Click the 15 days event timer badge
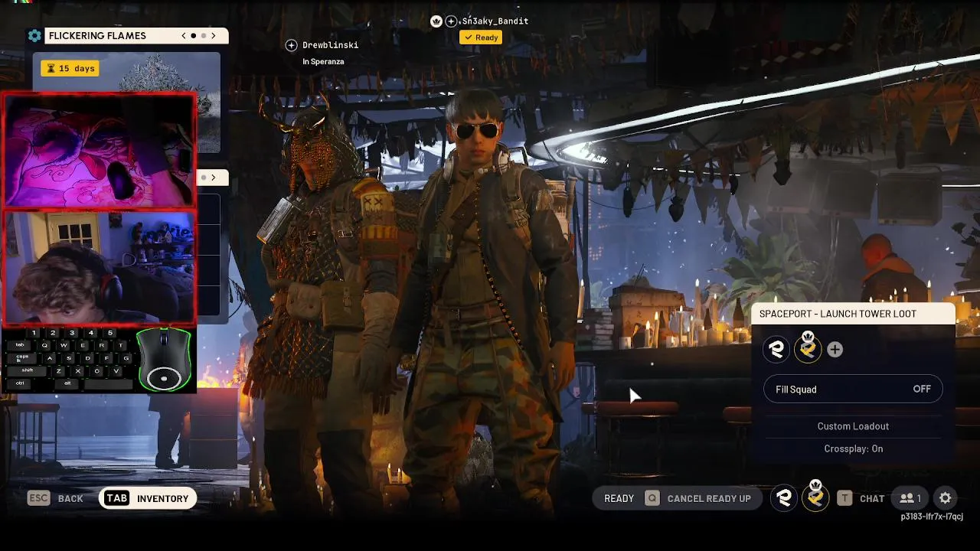 click(x=70, y=68)
